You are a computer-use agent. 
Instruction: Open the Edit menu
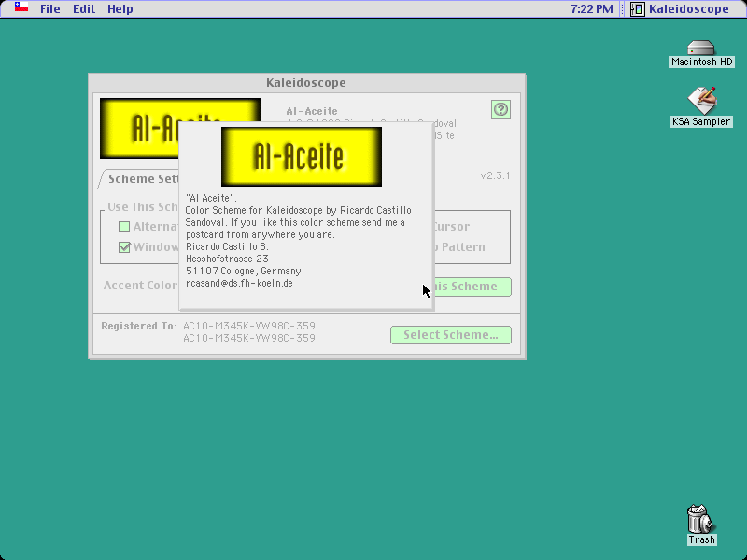84,9
